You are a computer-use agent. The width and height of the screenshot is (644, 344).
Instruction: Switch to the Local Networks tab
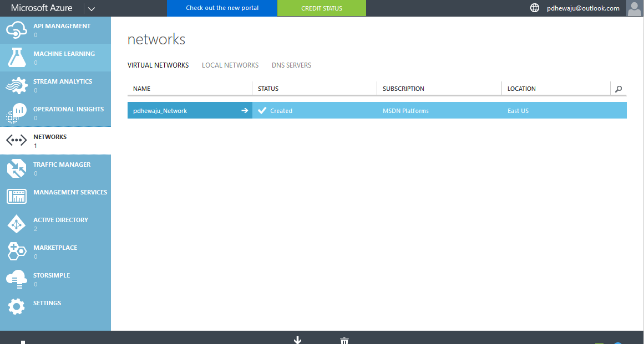point(230,65)
